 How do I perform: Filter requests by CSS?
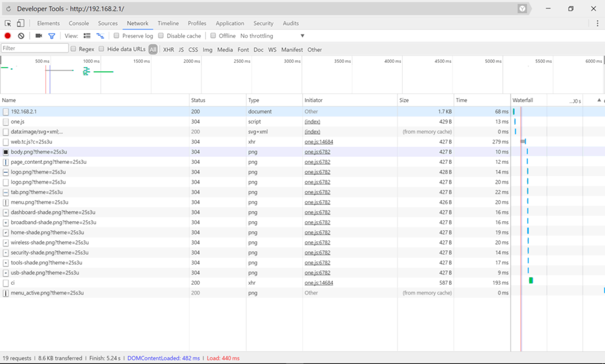pos(193,50)
